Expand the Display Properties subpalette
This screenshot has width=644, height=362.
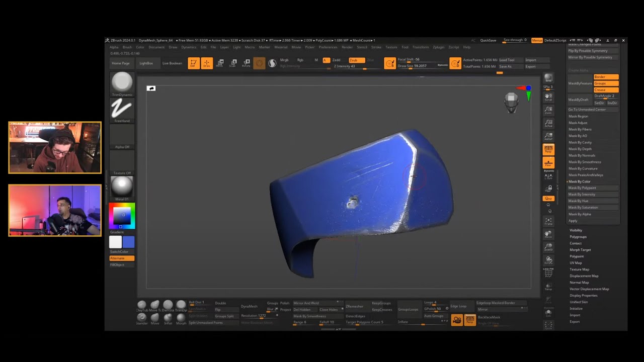coord(583,296)
